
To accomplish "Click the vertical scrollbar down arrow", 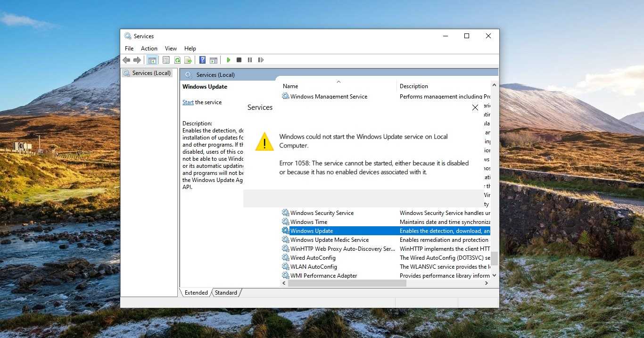I will coord(494,275).
